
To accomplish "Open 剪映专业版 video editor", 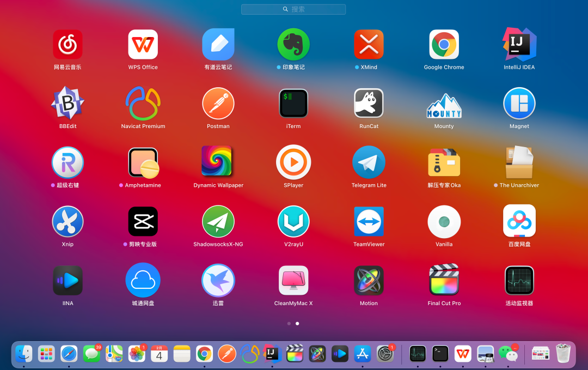I will [x=143, y=221].
